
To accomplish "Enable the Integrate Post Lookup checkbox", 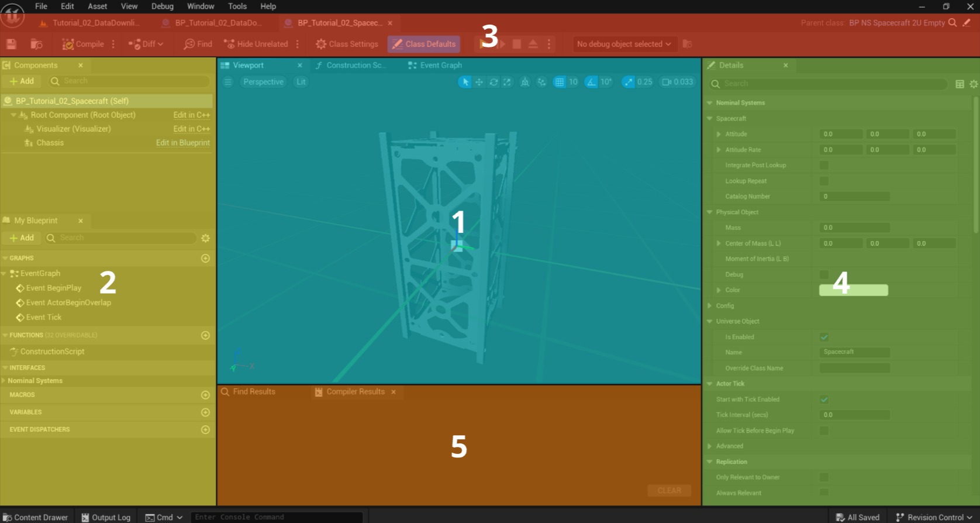I will [x=824, y=166].
